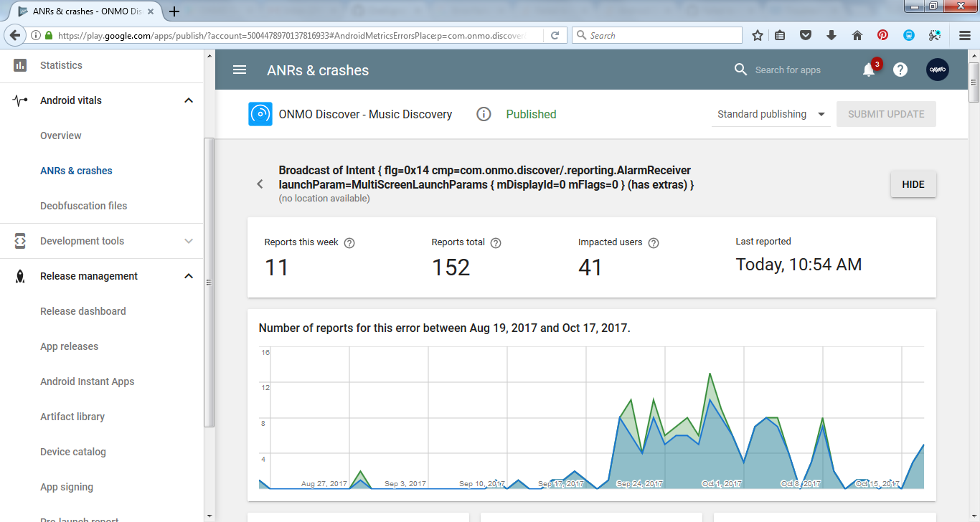The width and height of the screenshot is (980, 522).
Task: Click the Development tools icon
Action: (x=19, y=241)
